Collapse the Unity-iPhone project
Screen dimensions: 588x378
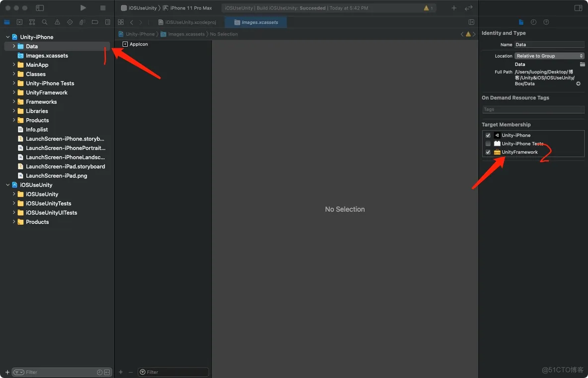point(8,37)
